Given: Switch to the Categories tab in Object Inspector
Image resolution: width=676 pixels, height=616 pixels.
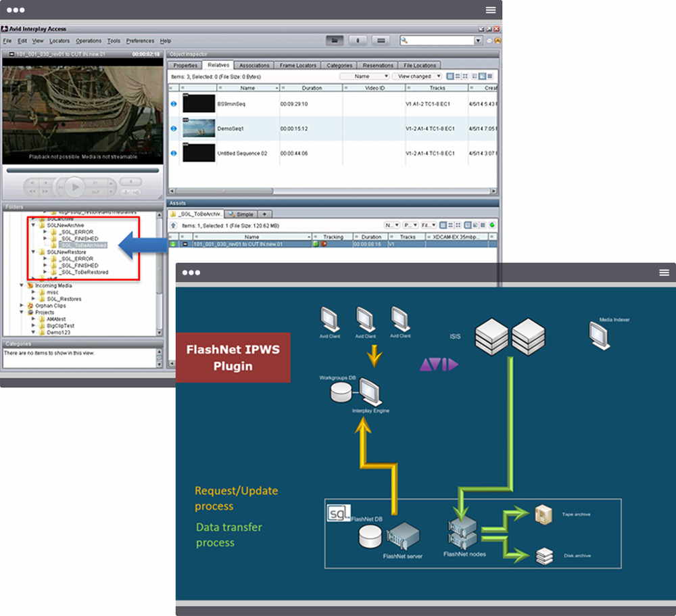Looking at the screenshot, I should pyautogui.click(x=339, y=65).
